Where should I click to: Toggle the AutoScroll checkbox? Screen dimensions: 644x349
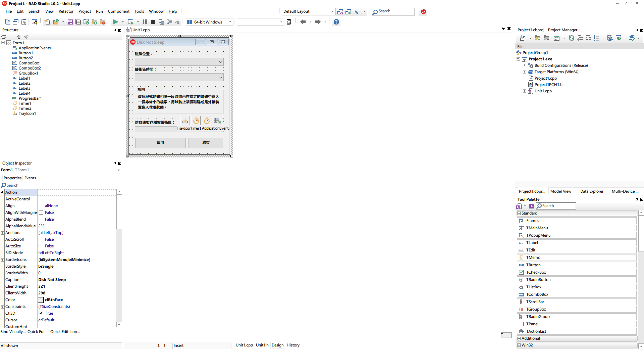point(41,239)
